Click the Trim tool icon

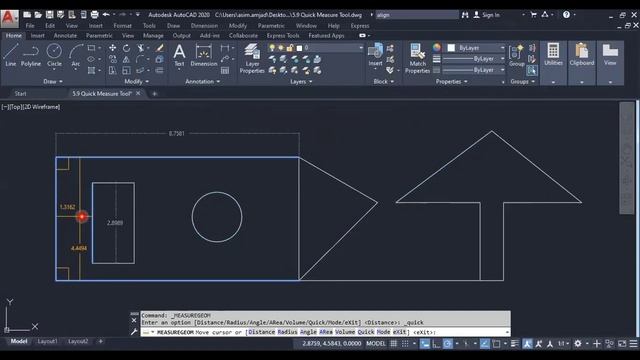(141, 48)
